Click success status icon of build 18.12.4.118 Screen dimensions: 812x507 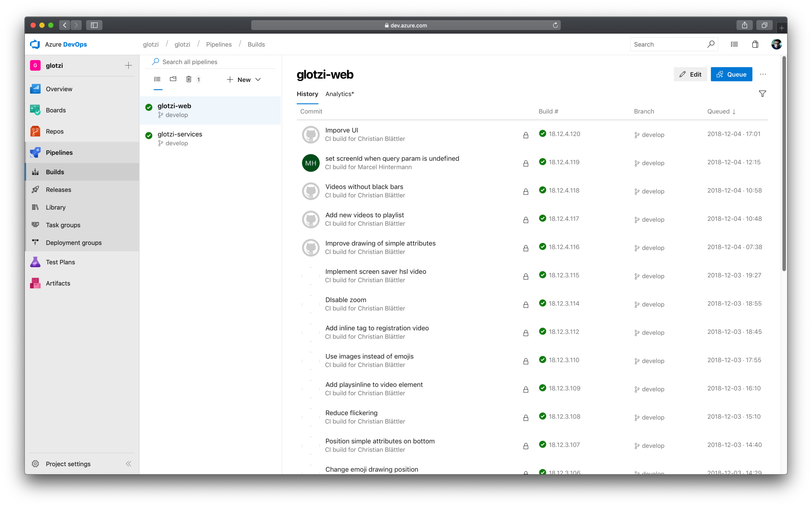pos(542,190)
